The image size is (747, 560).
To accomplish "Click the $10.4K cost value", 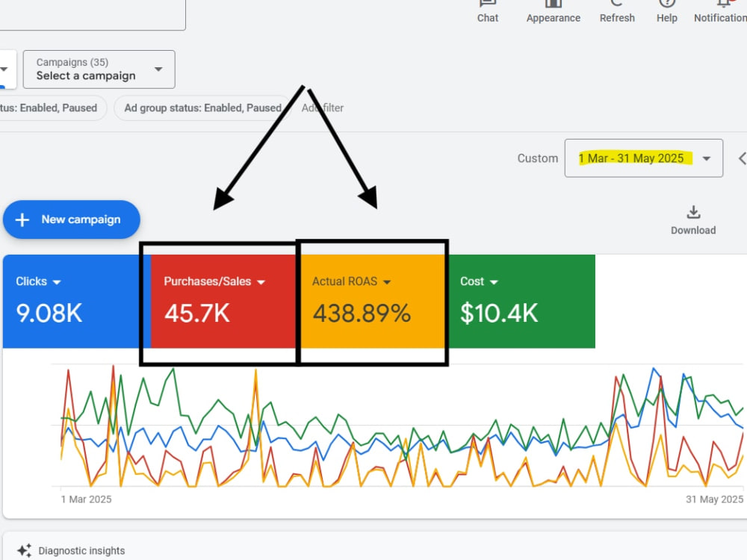I will (499, 314).
